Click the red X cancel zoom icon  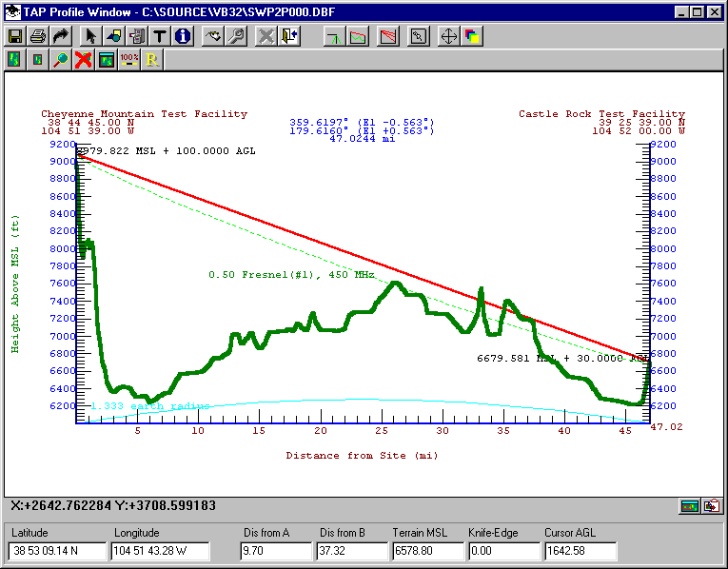84,59
